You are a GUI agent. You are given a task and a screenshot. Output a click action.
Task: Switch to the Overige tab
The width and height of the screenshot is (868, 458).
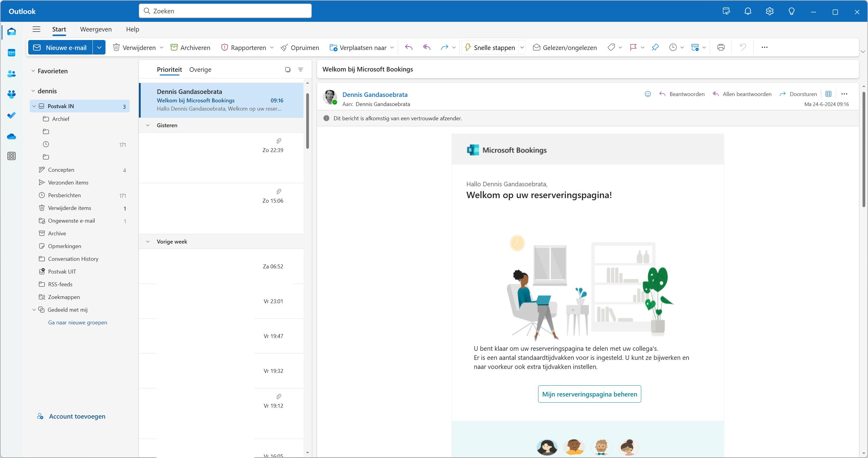tap(200, 69)
